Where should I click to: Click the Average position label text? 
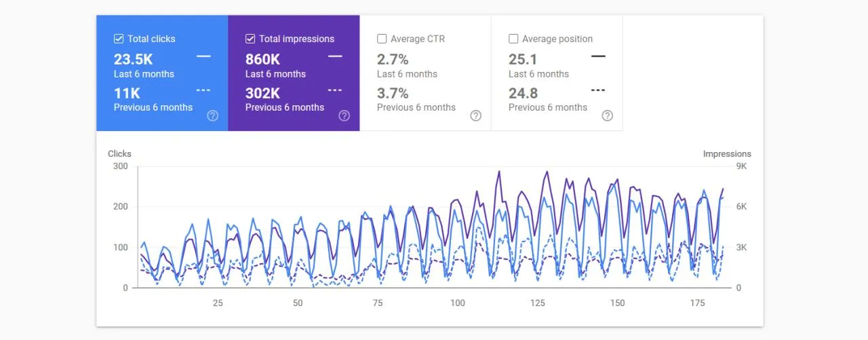click(x=557, y=39)
